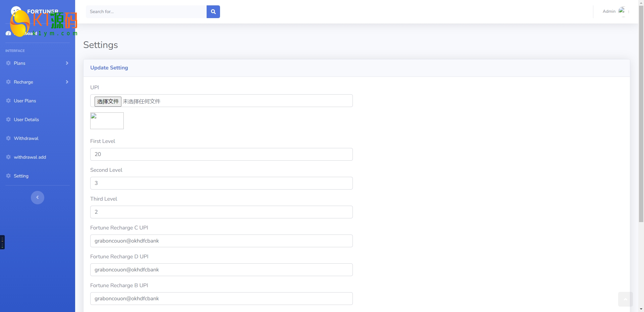The height and width of the screenshot is (312, 644).
Task: Expand the Plans submenu chevron
Action: (67, 63)
